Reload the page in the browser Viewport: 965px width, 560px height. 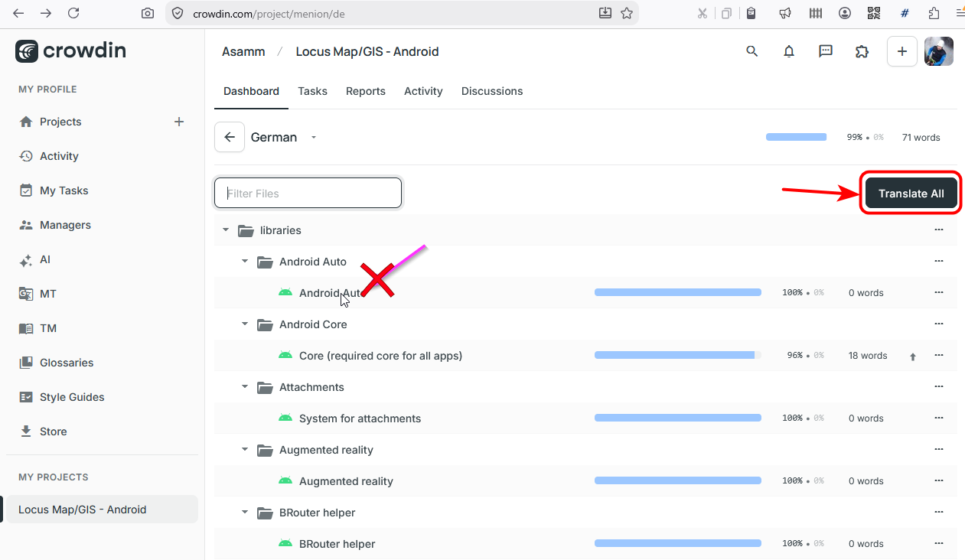(x=73, y=13)
